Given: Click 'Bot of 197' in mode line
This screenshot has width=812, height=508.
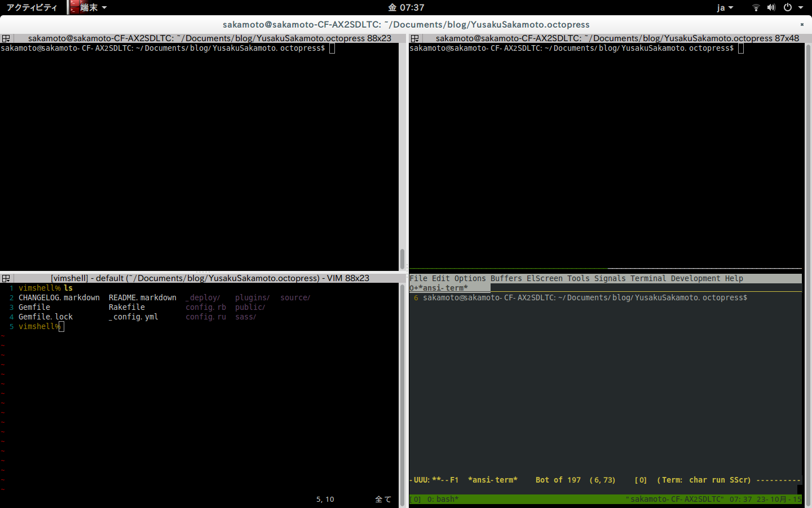Looking at the screenshot, I should [x=558, y=480].
